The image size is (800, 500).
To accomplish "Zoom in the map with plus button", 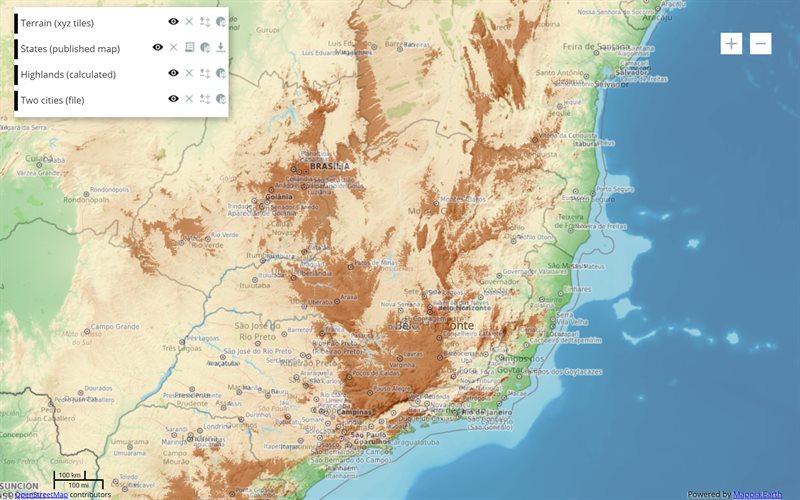I will 731,43.
